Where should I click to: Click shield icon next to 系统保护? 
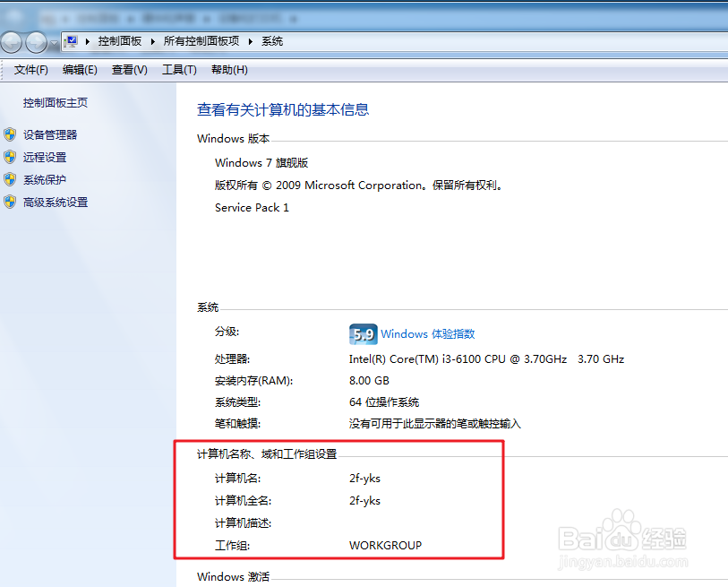click(10, 179)
